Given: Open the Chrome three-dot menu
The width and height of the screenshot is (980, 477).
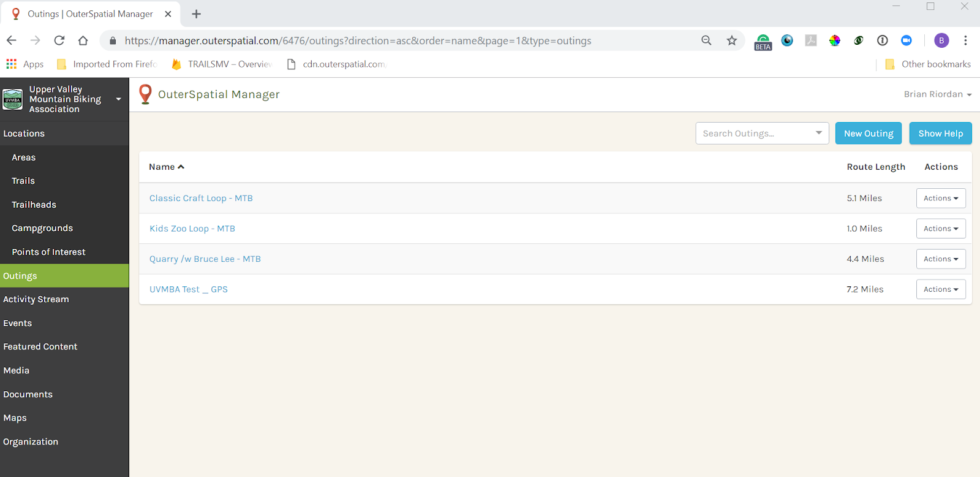Looking at the screenshot, I should [965, 40].
